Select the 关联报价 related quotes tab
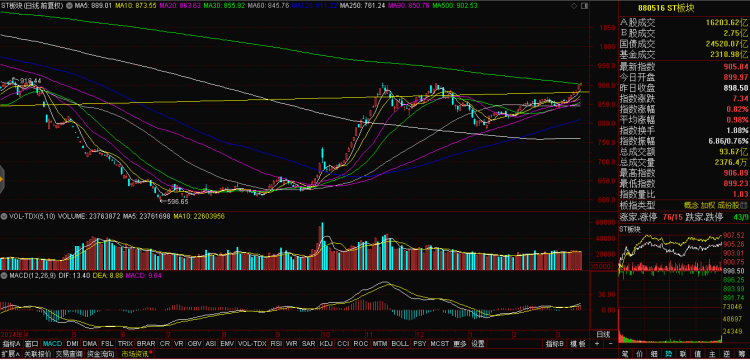The image size is (750, 360). [x=37, y=354]
